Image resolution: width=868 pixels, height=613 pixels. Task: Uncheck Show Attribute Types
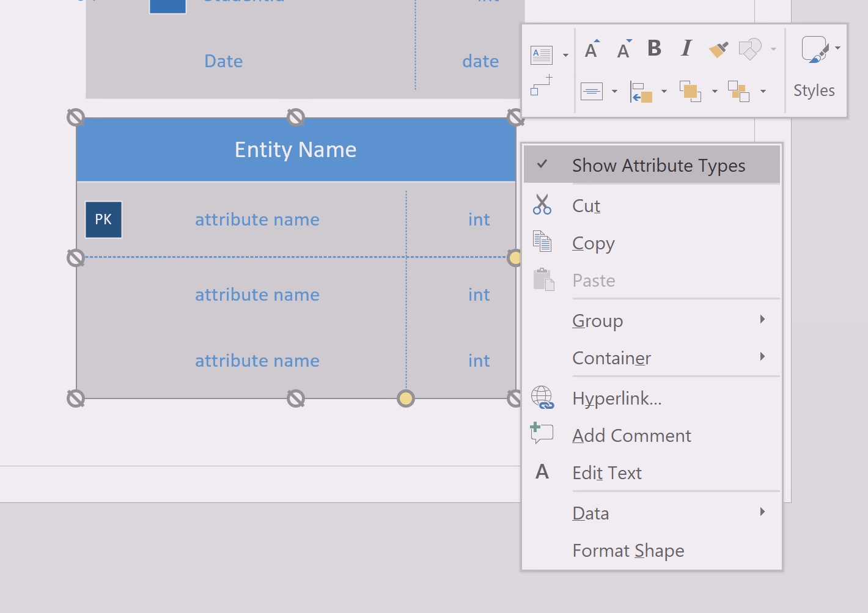click(x=652, y=165)
